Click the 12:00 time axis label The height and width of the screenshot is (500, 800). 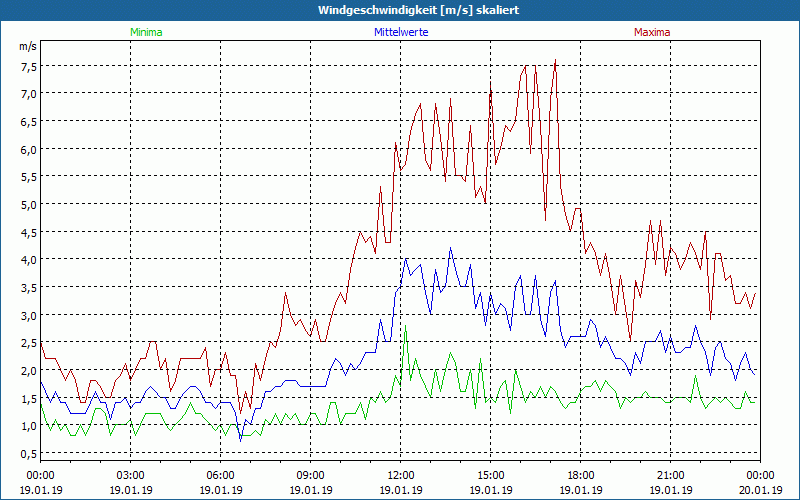point(400,475)
